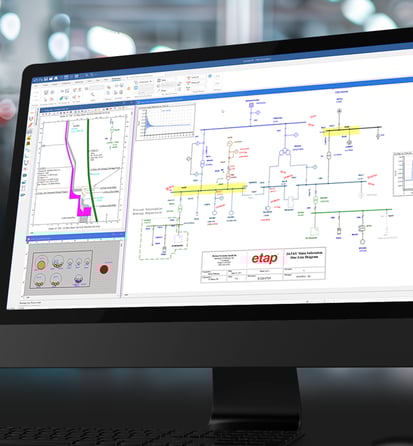Select the grounded generator symbol at top right
The width and height of the screenshot is (413, 446).
pyautogui.click(x=339, y=110)
